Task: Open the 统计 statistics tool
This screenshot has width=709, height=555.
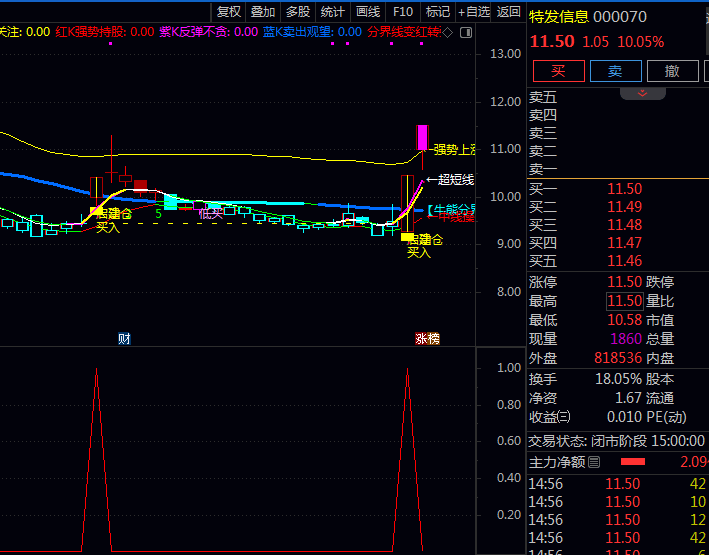Action: tap(333, 12)
